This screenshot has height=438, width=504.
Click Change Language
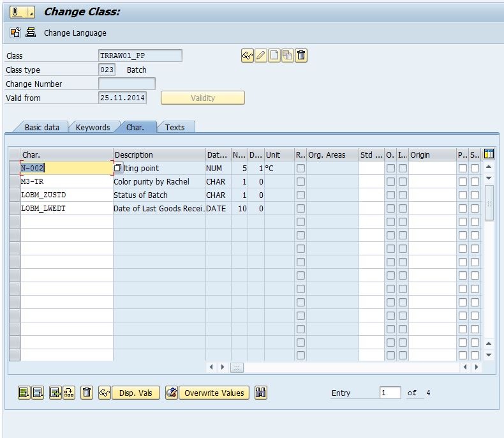[x=75, y=33]
